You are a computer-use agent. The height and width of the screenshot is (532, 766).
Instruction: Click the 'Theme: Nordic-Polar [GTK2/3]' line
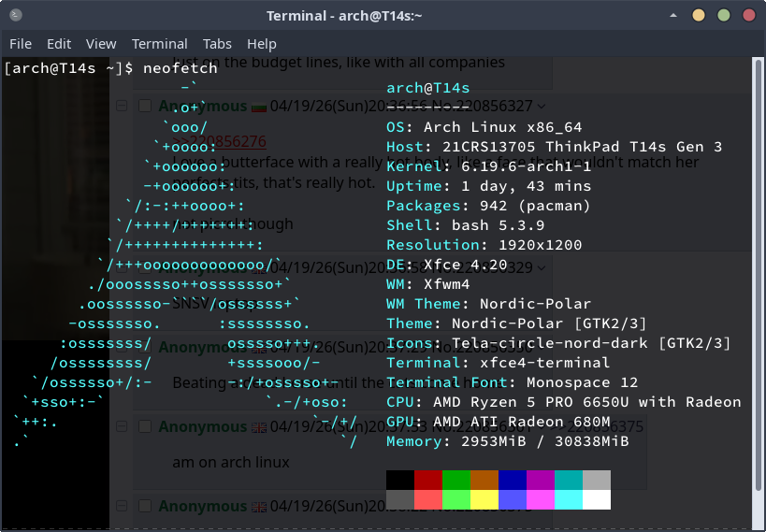pos(517,324)
